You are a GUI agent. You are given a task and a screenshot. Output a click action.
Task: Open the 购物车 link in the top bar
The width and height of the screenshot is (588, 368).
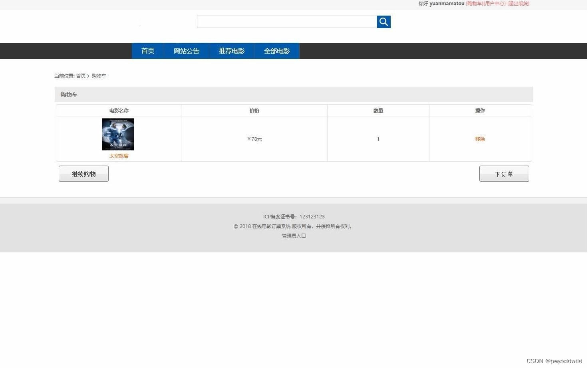coord(475,4)
